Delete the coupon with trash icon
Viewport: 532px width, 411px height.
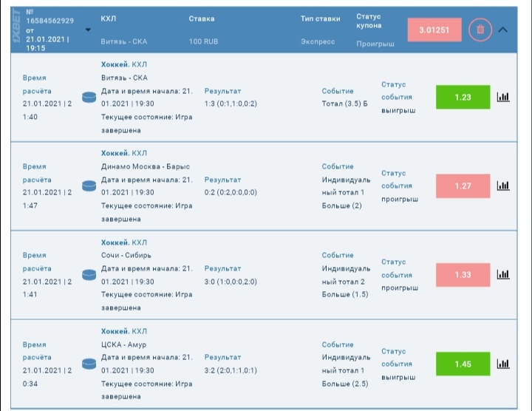click(480, 30)
